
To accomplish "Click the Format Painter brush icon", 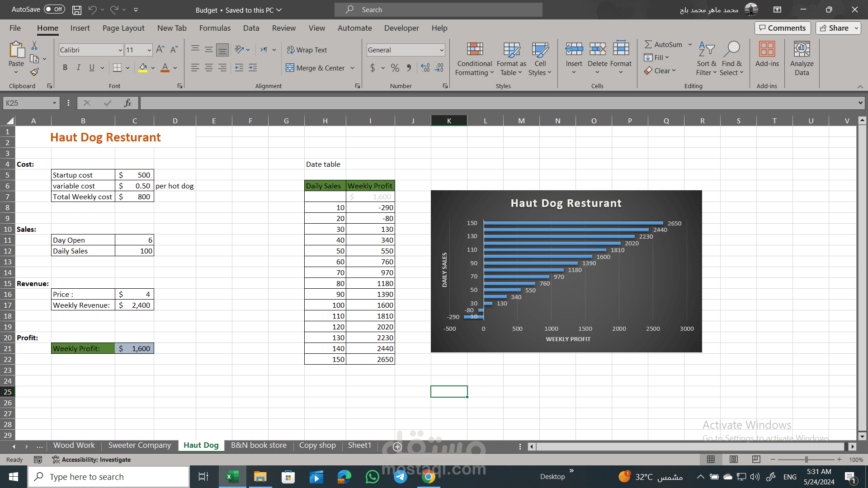I will coord(34,72).
